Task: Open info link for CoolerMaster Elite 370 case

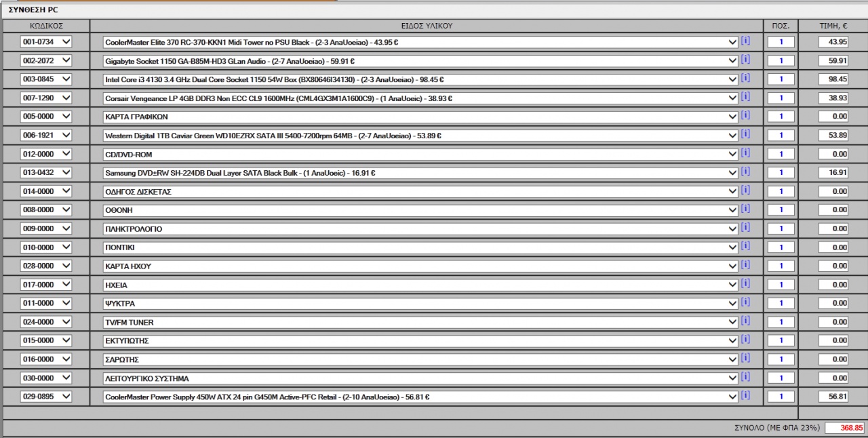Action: pos(745,41)
